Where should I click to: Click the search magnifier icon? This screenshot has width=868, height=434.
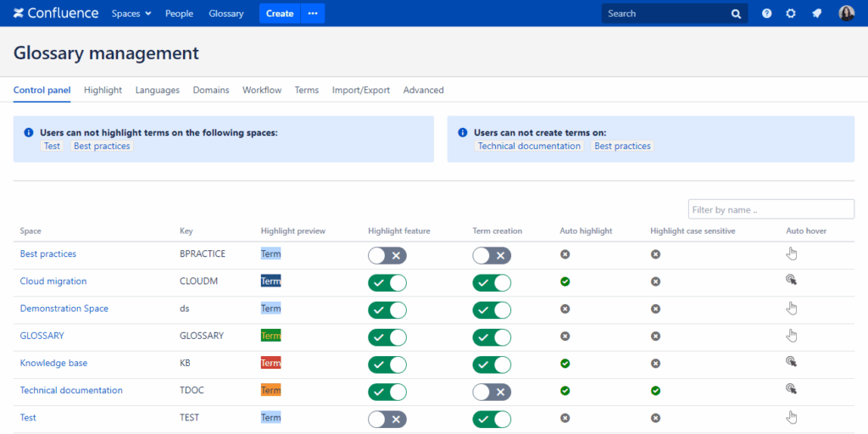coord(736,14)
